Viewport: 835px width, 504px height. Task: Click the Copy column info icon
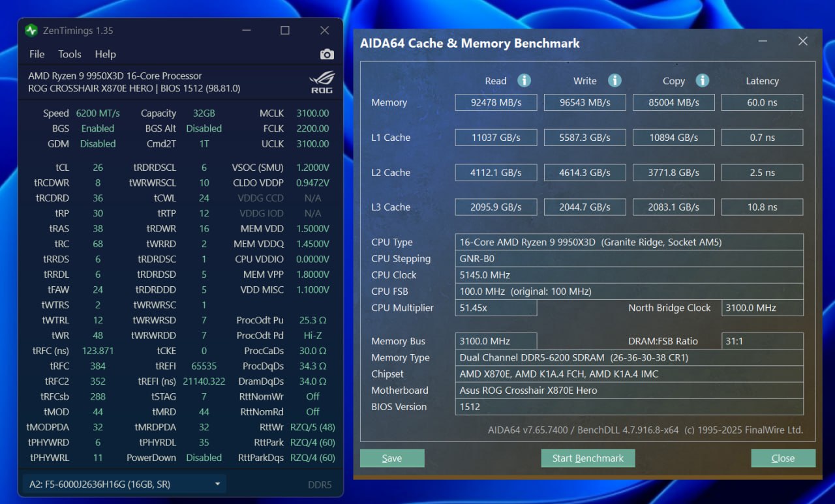pyautogui.click(x=703, y=80)
